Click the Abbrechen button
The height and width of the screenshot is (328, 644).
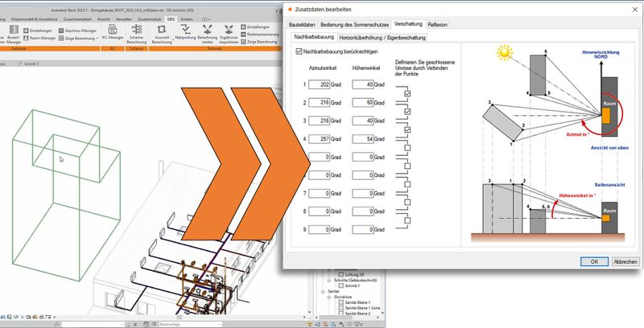[625, 261]
